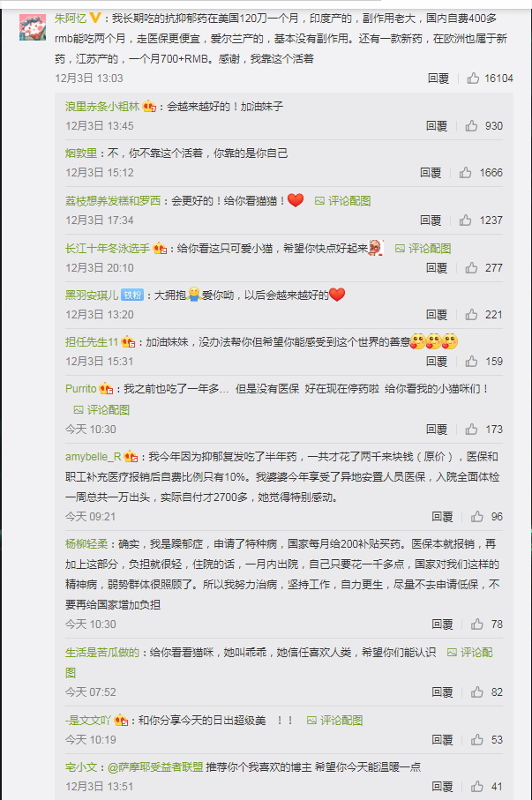Like 宅小文's comment with 41 likes
The height and width of the screenshot is (800, 532).
tap(477, 786)
